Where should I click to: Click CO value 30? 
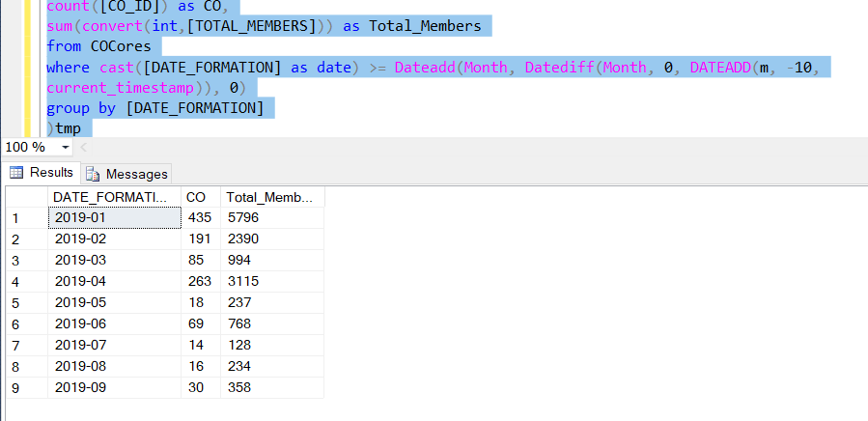(201, 387)
